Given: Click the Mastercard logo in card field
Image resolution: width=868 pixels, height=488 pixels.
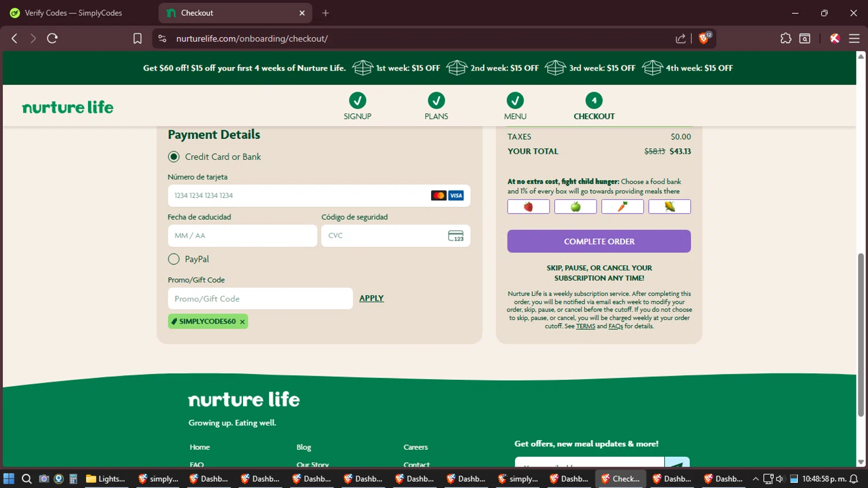Looking at the screenshot, I should tap(439, 196).
